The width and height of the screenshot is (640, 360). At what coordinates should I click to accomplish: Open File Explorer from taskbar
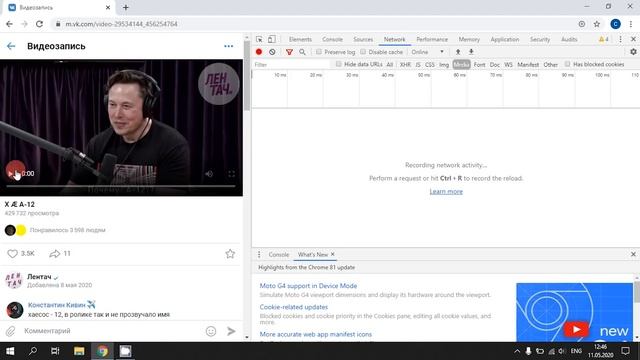click(79, 351)
